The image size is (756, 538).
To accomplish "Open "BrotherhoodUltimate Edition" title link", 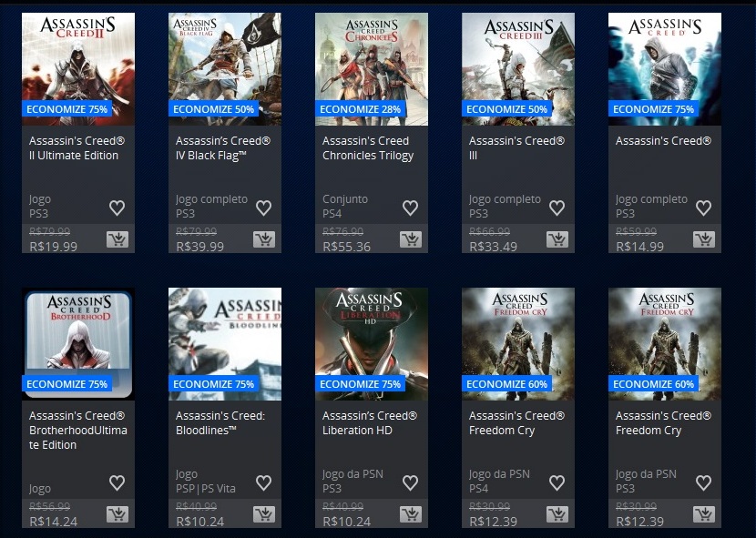I will click(78, 430).
